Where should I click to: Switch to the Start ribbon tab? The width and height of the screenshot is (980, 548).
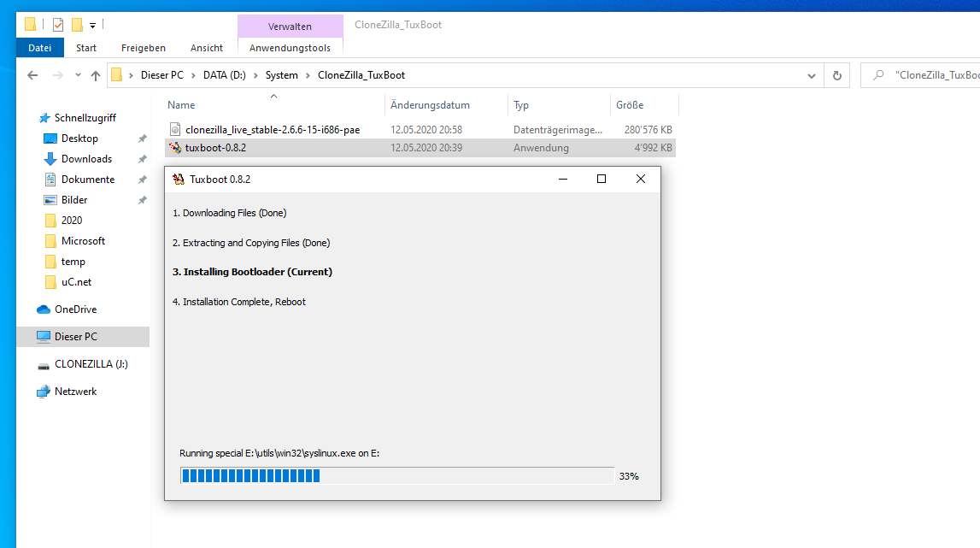click(x=86, y=48)
